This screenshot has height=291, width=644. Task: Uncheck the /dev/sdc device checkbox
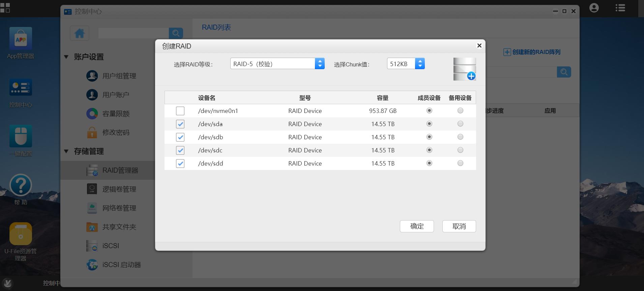coord(180,150)
